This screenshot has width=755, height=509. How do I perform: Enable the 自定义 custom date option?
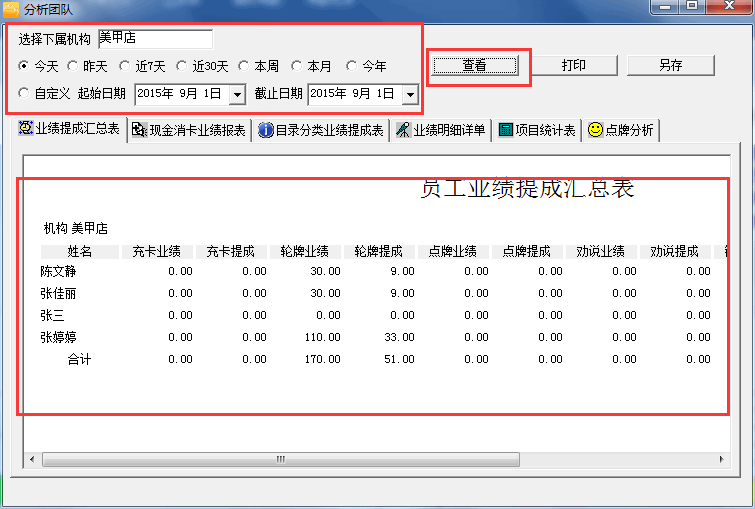pyautogui.click(x=23, y=92)
